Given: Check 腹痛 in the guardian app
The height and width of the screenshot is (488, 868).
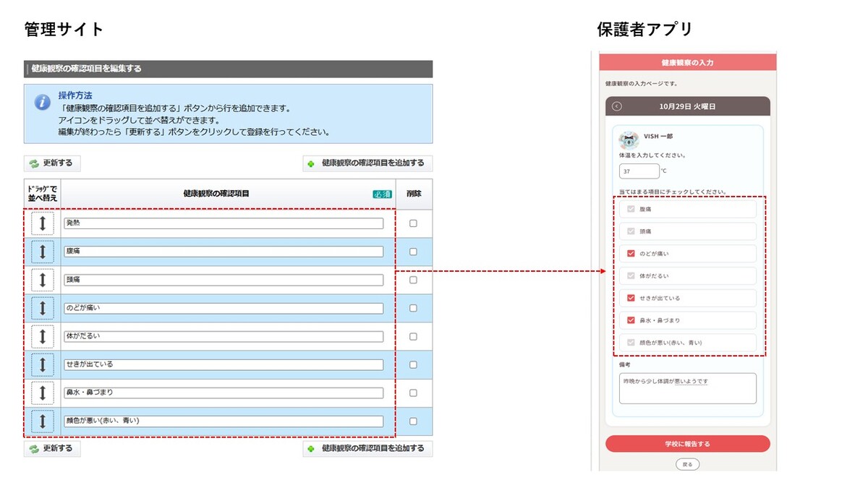Looking at the screenshot, I should coord(631,209).
